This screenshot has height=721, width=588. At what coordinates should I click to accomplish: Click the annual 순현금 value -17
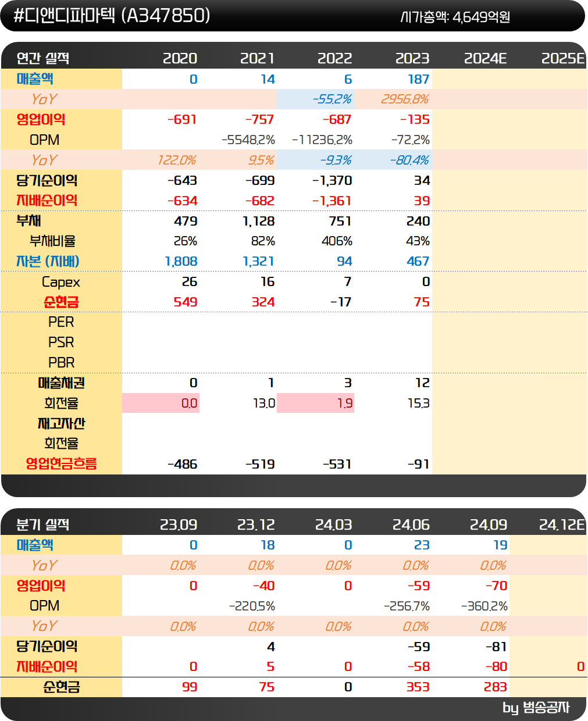pyautogui.click(x=341, y=302)
